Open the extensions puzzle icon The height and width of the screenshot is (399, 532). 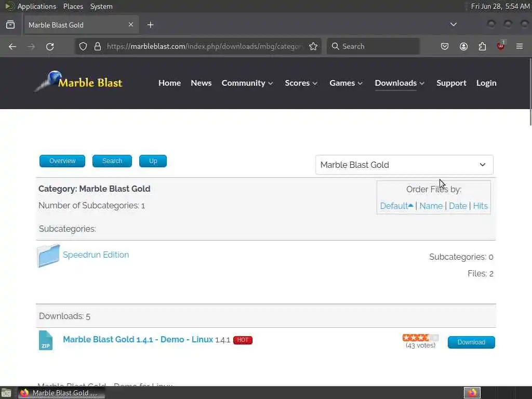[x=482, y=46]
